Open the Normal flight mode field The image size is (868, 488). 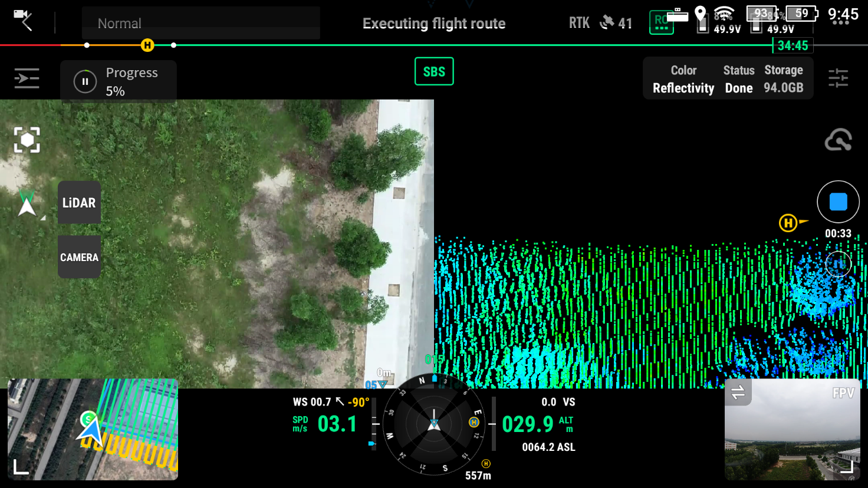(x=201, y=23)
